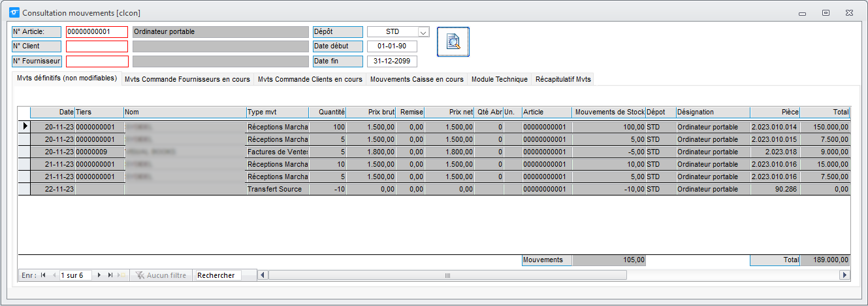868x306 pixels.
Task: Click the Date fin field 31-12-2099
Action: click(x=392, y=61)
